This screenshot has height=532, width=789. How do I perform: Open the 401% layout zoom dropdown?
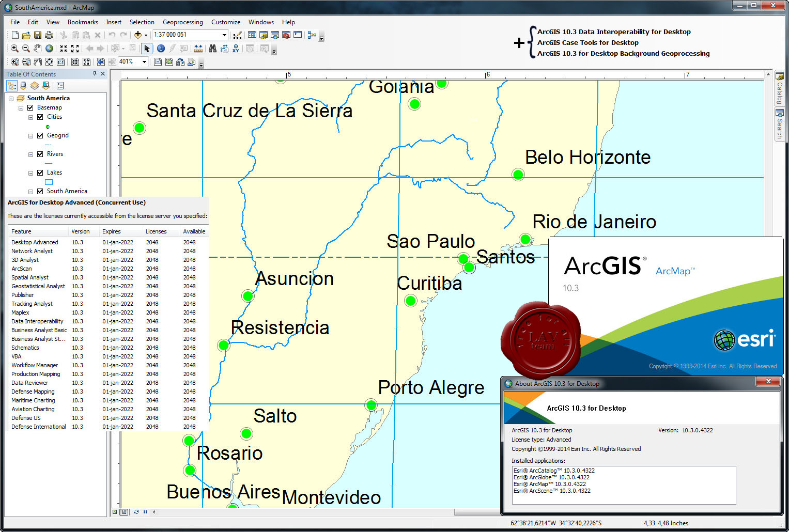(144, 62)
